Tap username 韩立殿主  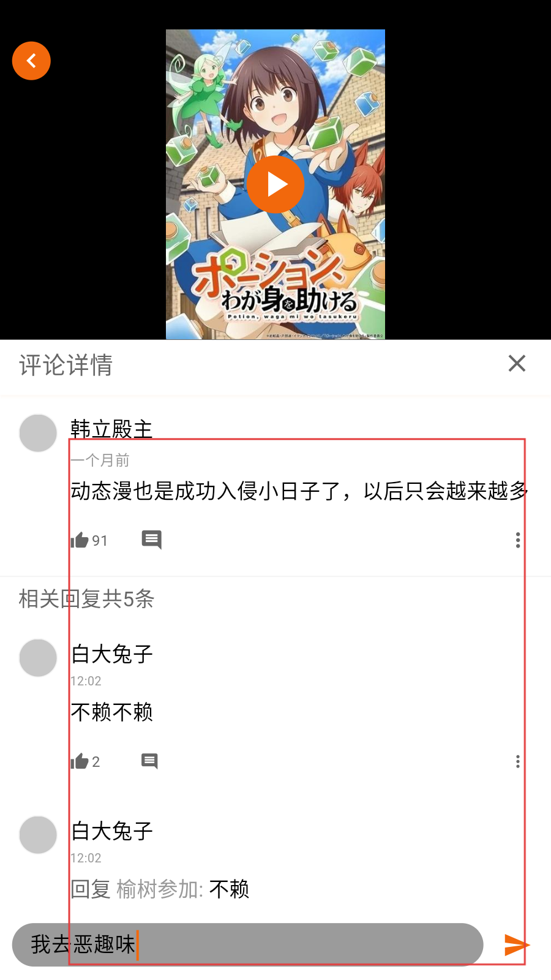click(111, 429)
